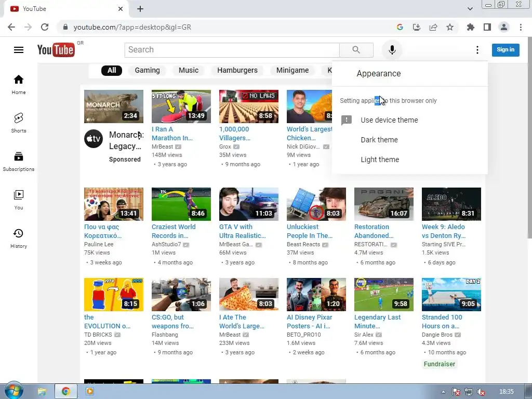Open AI Disney Pixar Posters title
Screen dimensions: 532x399
click(x=310, y=322)
